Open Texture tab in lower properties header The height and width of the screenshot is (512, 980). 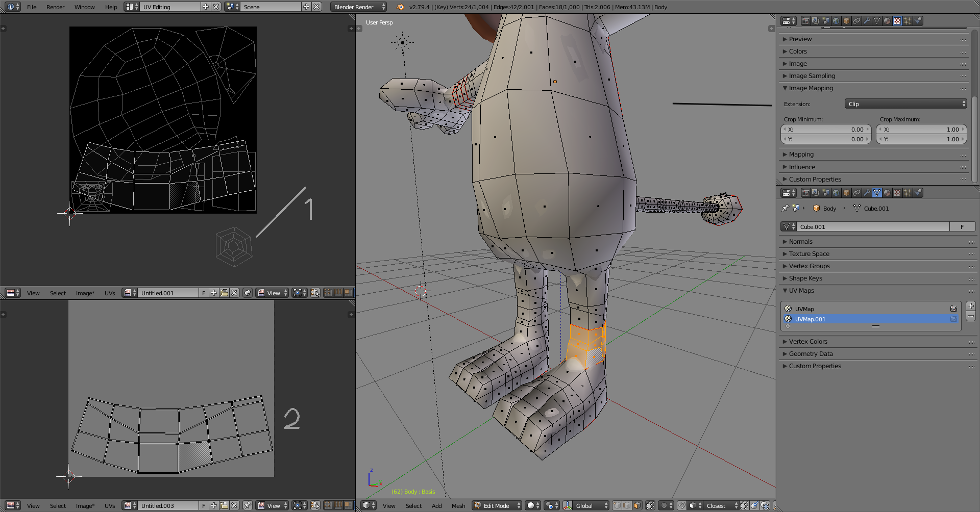click(x=897, y=193)
